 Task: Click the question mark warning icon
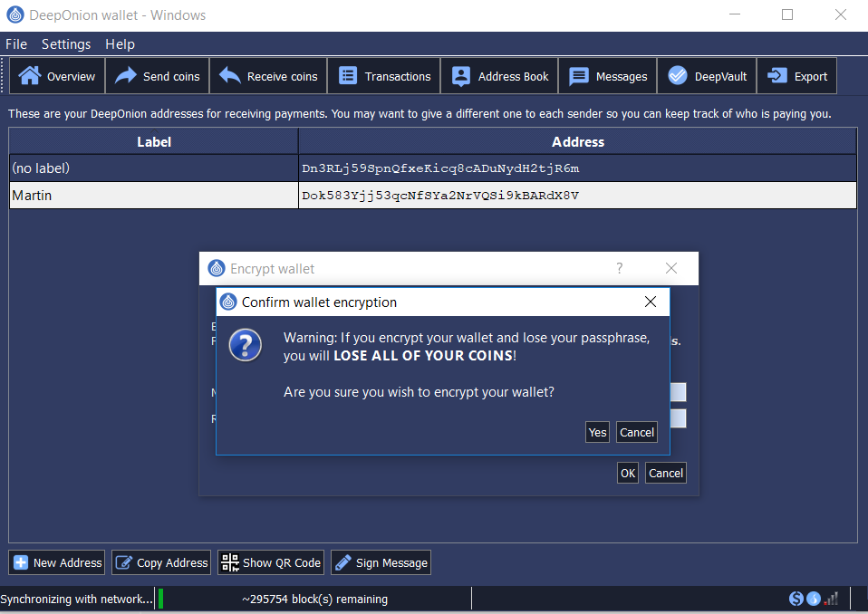(x=246, y=345)
